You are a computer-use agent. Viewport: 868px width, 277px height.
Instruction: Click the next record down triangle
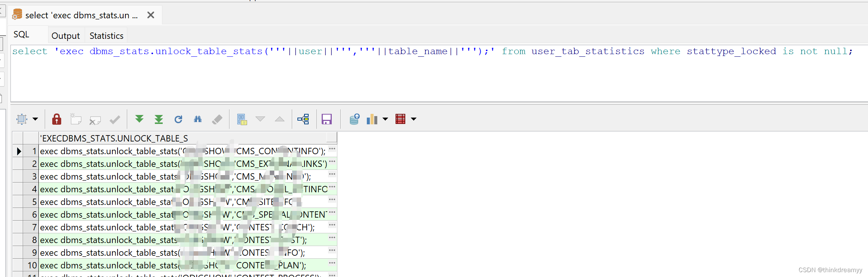[x=260, y=119]
